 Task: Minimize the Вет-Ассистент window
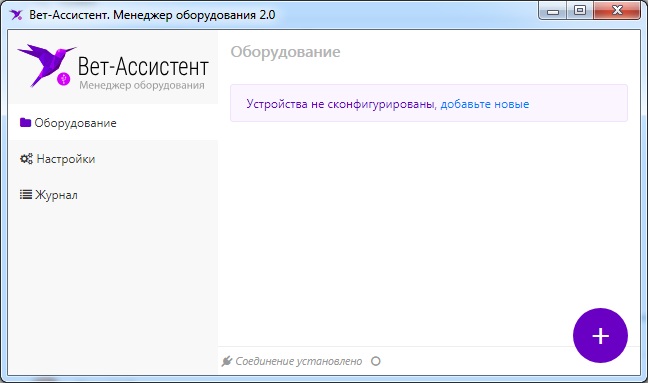pyautogui.click(x=553, y=11)
